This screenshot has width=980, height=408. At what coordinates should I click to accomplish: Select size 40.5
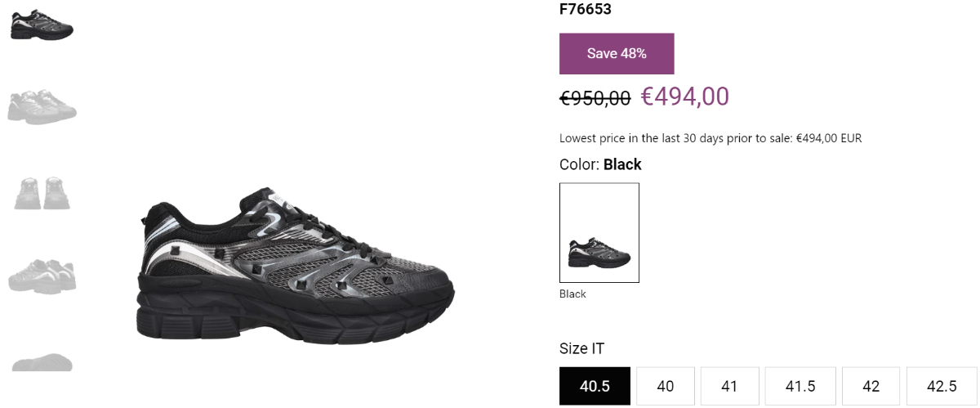coord(595,386)
